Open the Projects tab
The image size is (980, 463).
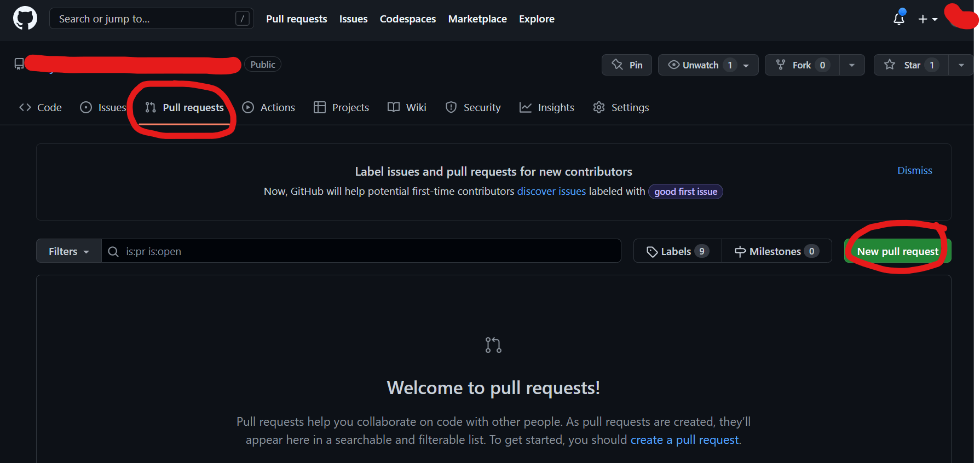pyautogui.click(x=342, y=107)
